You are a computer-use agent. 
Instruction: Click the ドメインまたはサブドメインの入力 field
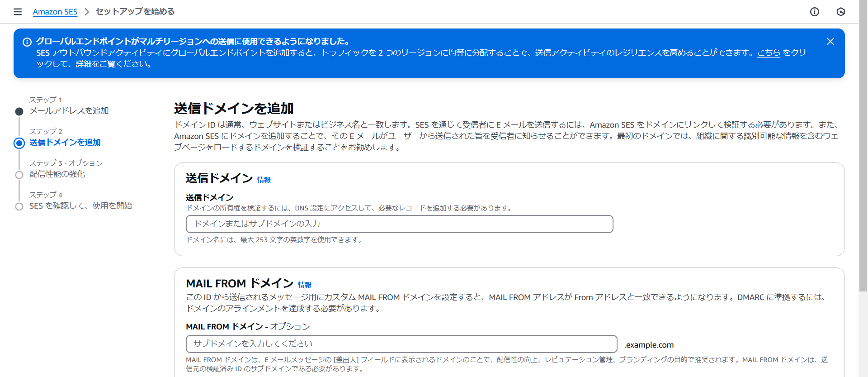point(399,224)
